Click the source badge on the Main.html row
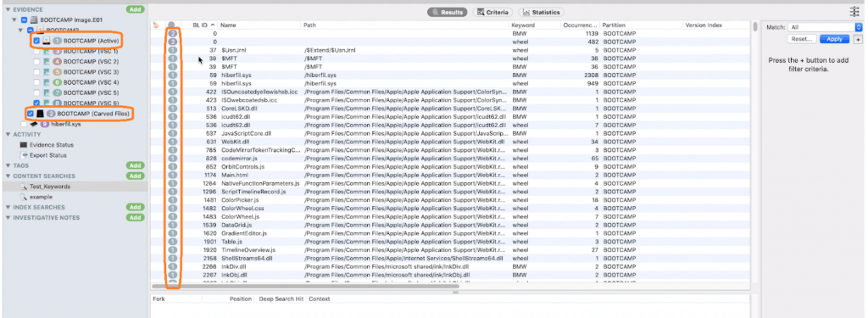 tap(172, 175)
